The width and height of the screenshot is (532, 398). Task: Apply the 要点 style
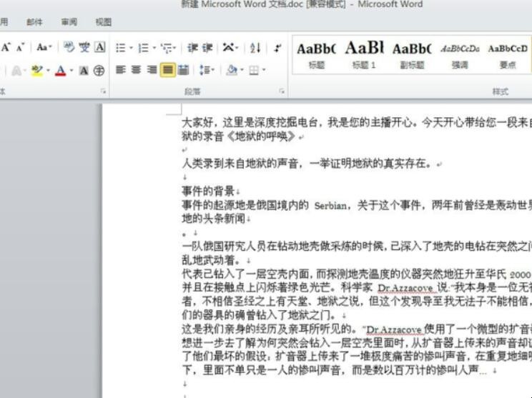tap(508, 55)
